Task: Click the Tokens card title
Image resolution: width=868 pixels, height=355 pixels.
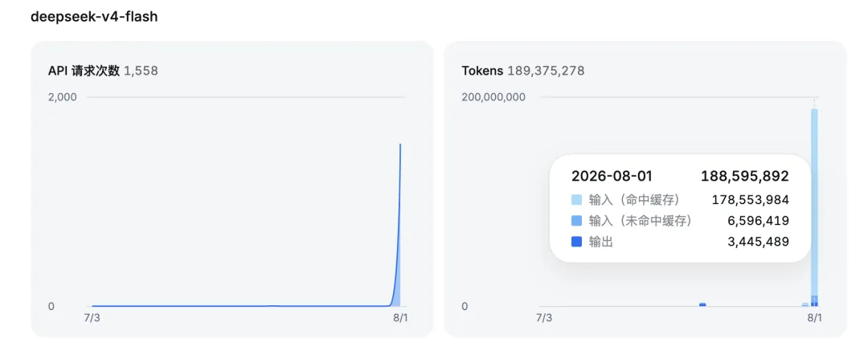Action: (x=483, y=71)
